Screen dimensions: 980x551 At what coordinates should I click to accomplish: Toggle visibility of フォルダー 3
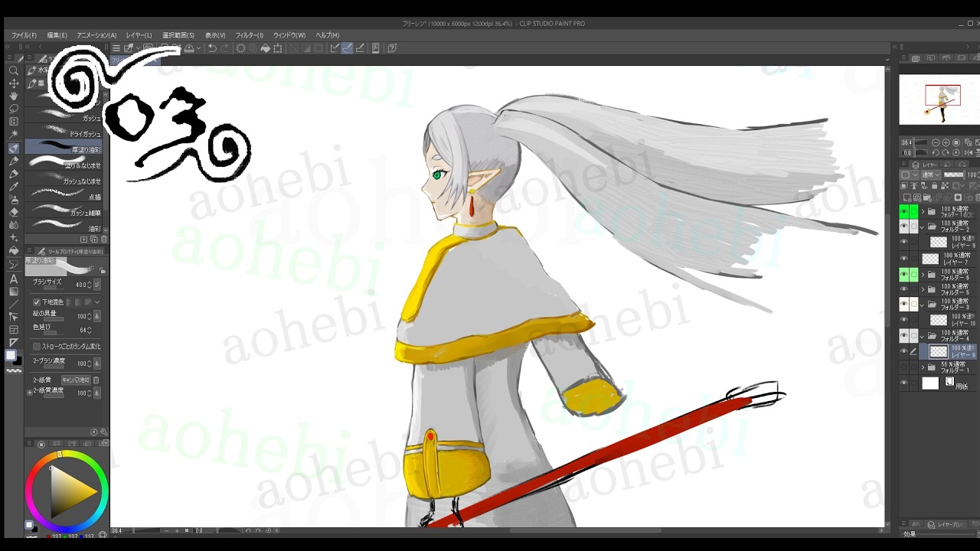[903, 305]
